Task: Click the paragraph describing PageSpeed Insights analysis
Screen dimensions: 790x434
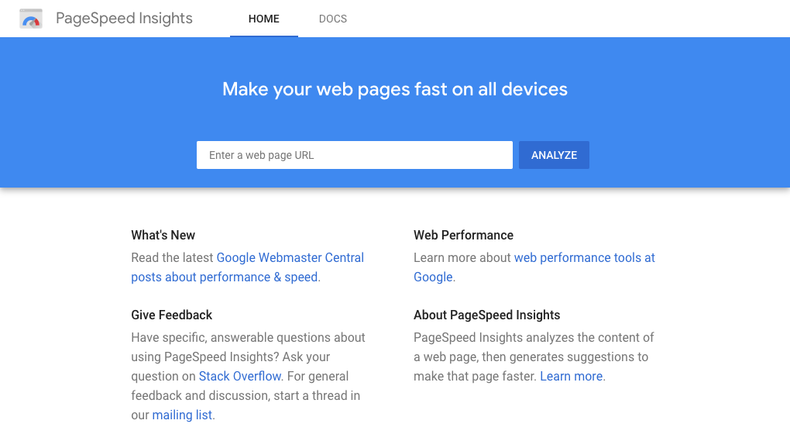Action: 534,357
